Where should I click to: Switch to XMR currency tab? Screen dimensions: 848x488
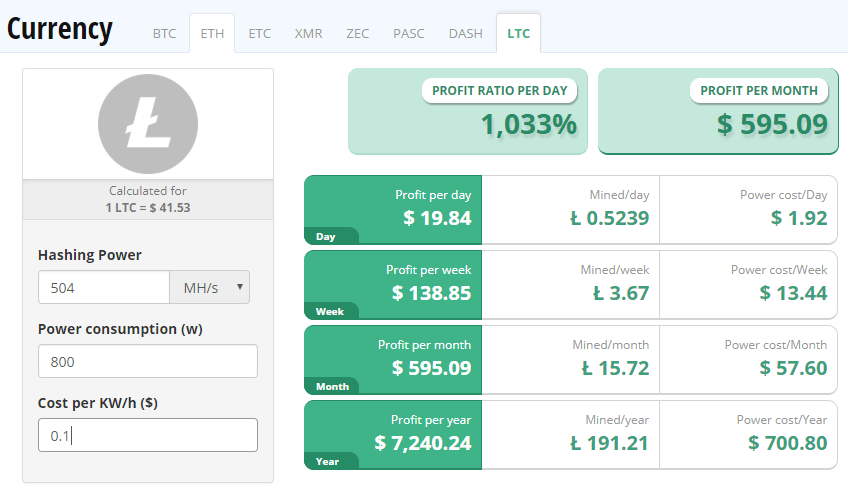click(x=308, y=34)
